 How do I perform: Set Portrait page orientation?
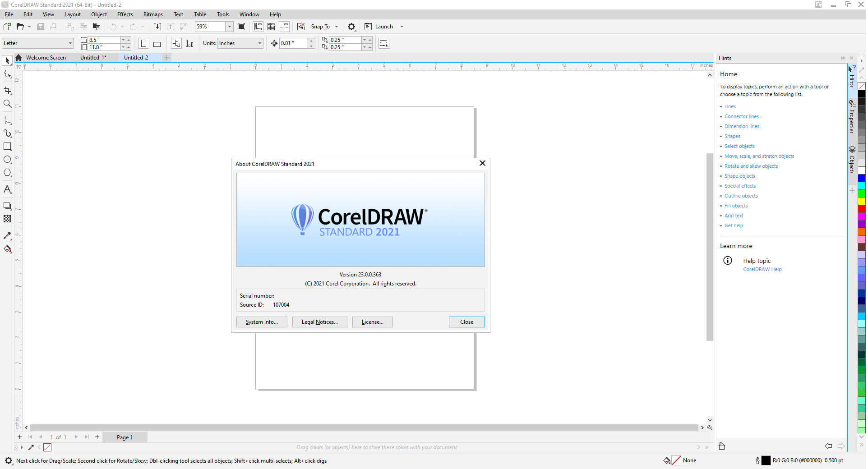(144, 43)
